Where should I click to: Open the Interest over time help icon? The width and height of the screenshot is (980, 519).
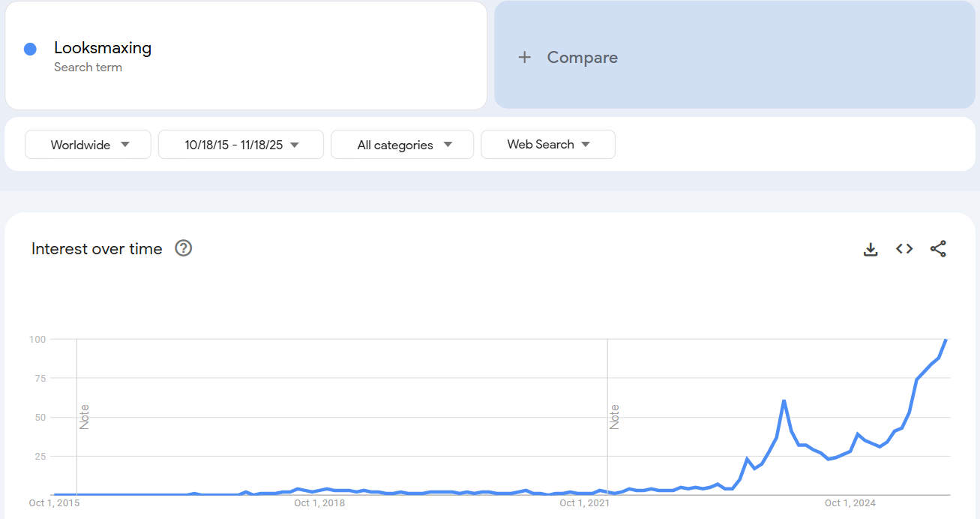(x=184, y=248)
